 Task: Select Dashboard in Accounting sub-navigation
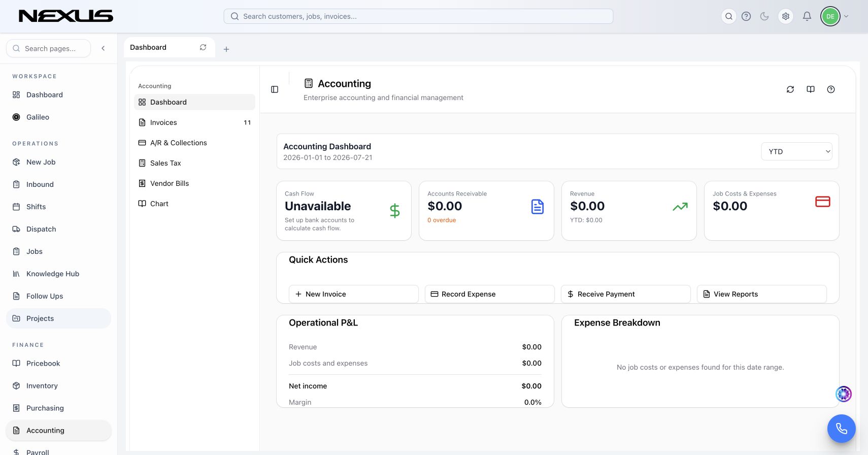click(194, 102)
